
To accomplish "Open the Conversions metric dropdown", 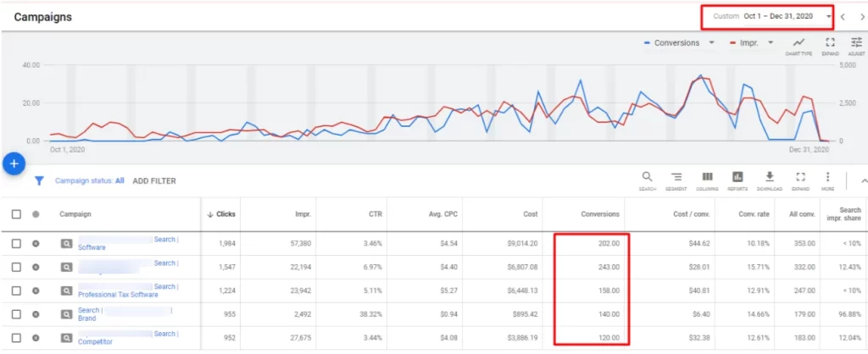I will 711,43.
